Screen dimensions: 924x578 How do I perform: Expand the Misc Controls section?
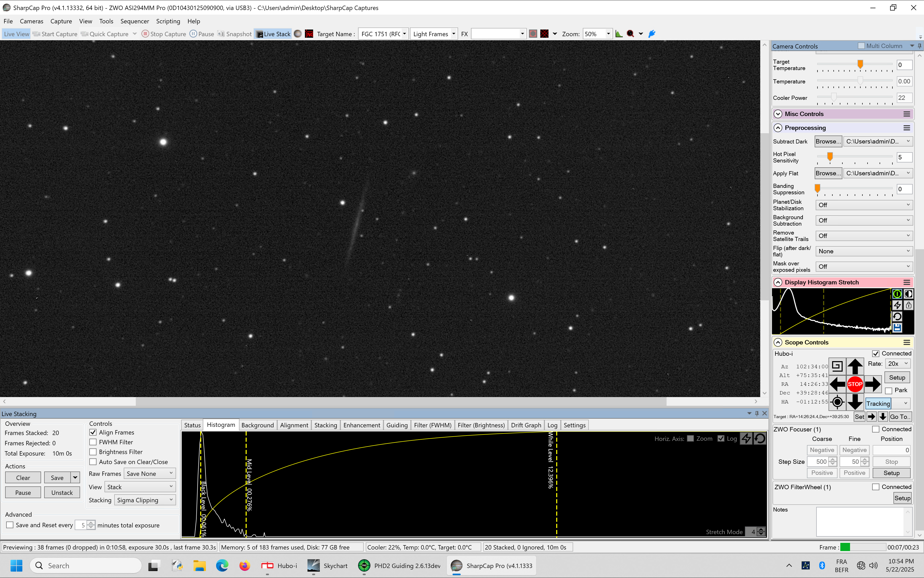coord(778,114)
